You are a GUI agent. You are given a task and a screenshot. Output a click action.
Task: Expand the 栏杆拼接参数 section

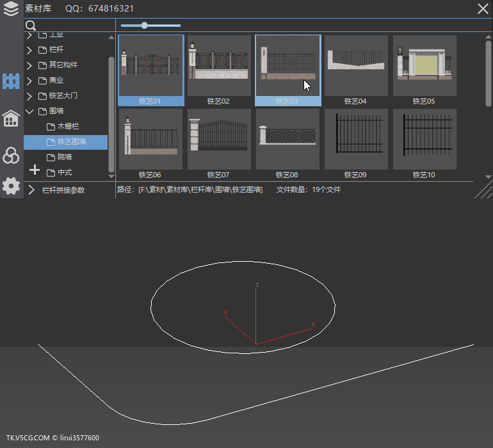tap(30, 190)
